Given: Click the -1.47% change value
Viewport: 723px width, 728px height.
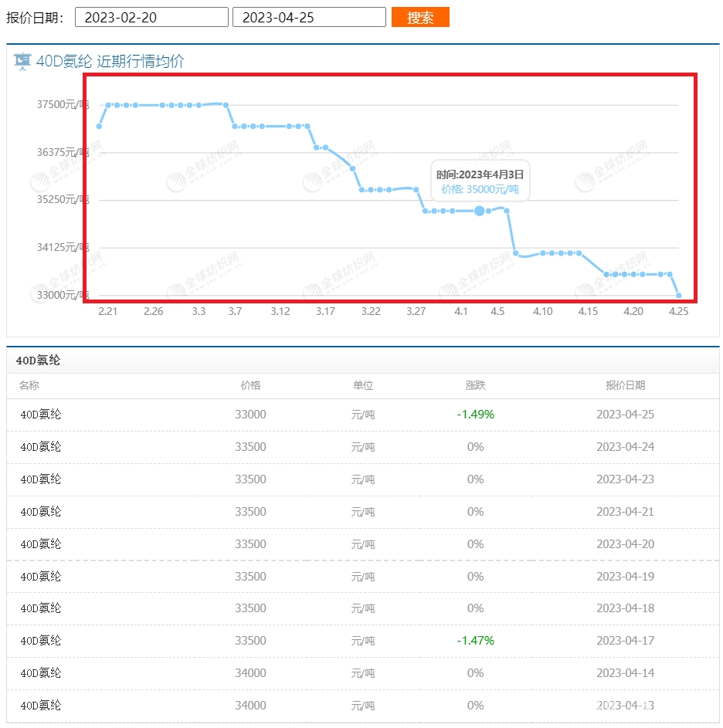Looking at the screenshot, I should point(475,641).
